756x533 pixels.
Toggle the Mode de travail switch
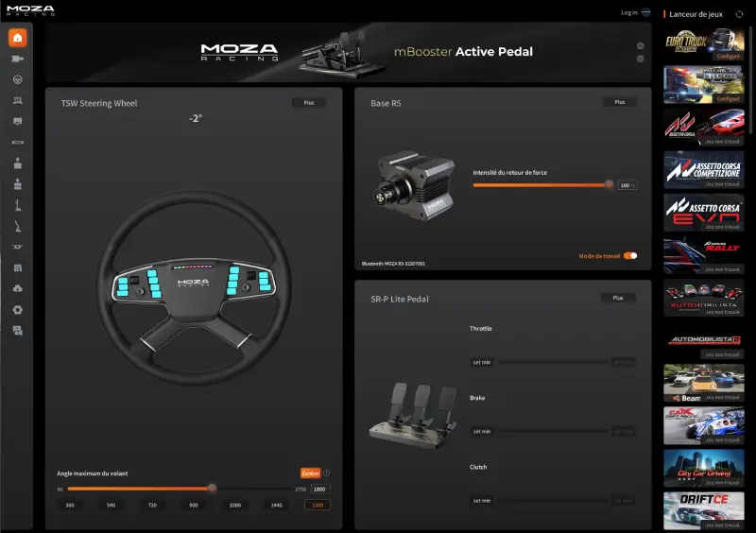pyautogui.click(x=630, y=256)
